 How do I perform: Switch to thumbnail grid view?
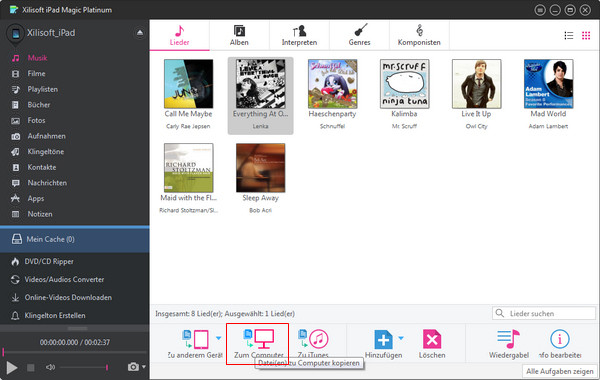586,36
